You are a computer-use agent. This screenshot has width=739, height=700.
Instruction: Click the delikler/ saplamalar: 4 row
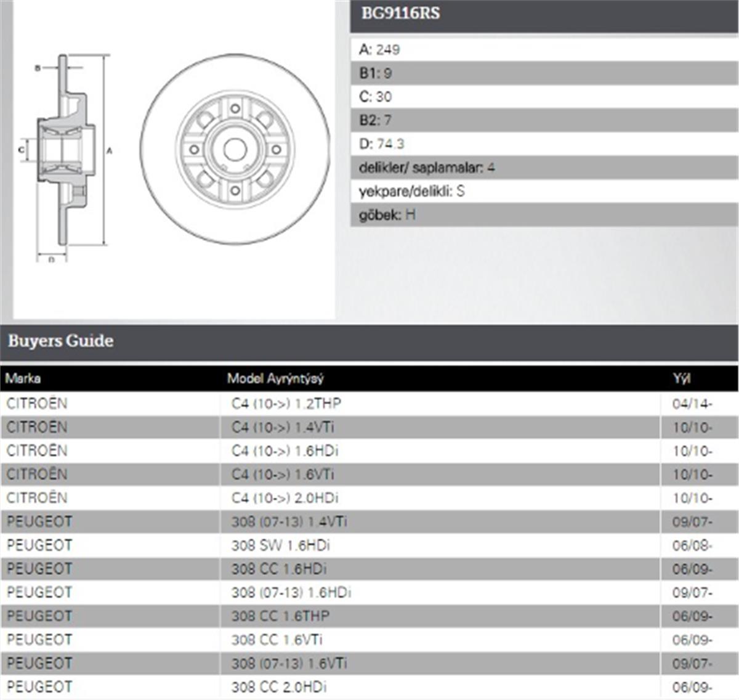(544, 167)
